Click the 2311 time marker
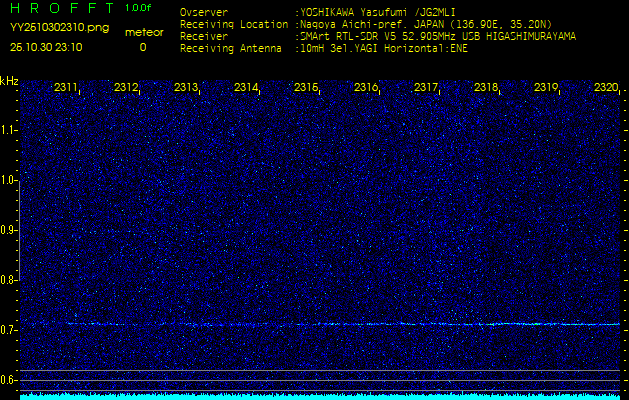The width and height of the screenshot is (629, 400). pyautogui.click(x=67, y=88)
